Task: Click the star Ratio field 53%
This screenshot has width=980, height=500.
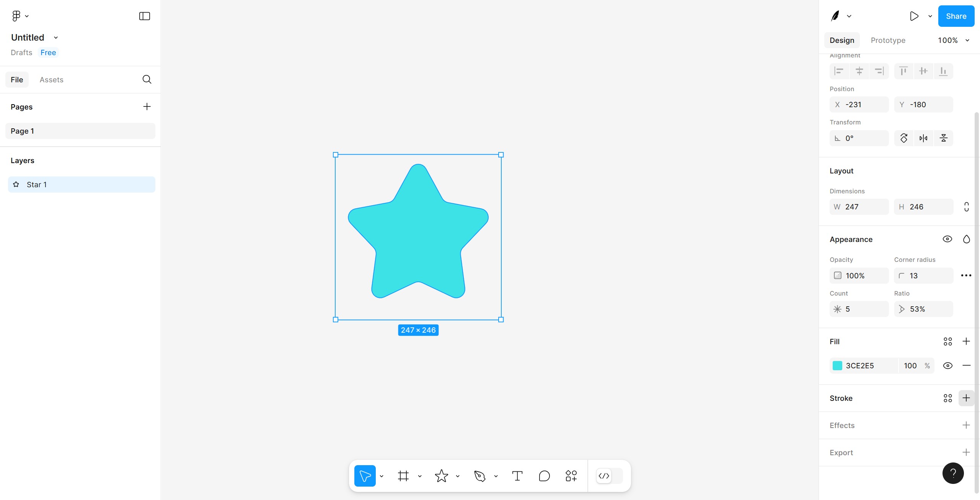Action: (x=923, y=309)
